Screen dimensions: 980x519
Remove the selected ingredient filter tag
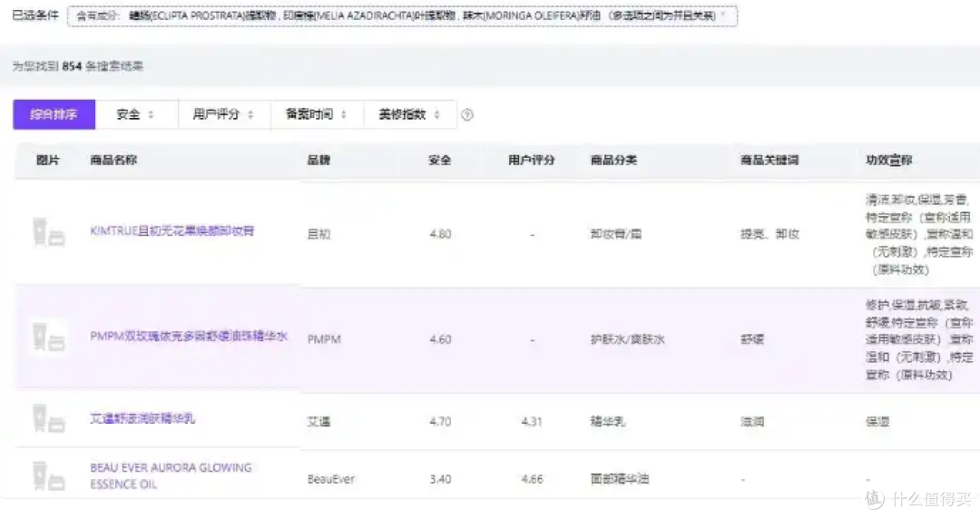(x=723, y=15)
